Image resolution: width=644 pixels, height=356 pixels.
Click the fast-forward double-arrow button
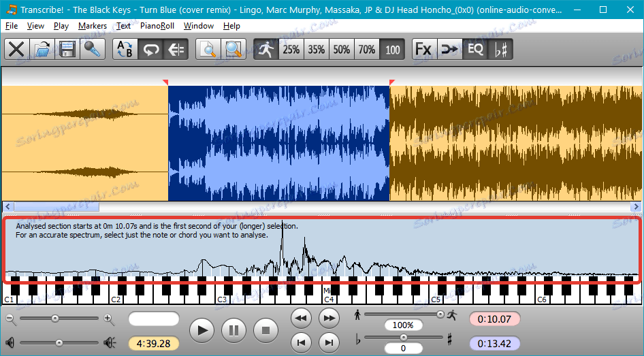coord(329,318)
